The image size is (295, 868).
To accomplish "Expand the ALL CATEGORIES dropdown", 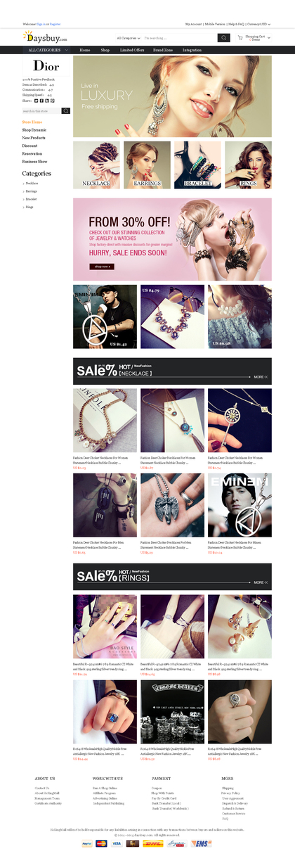I will (x=46, y=50).
